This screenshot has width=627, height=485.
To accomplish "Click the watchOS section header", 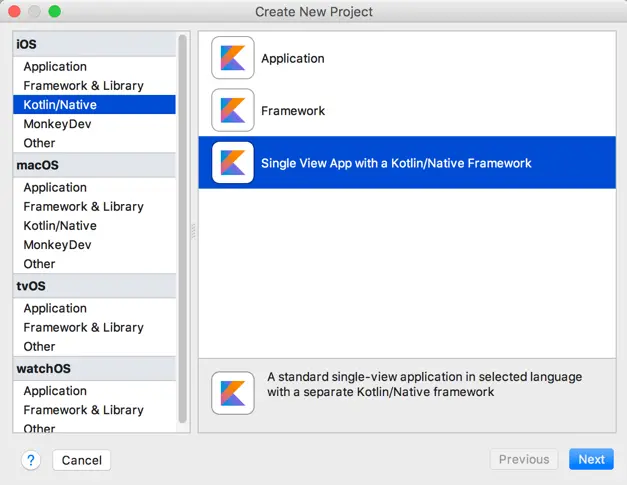I will tap(94, 369).
